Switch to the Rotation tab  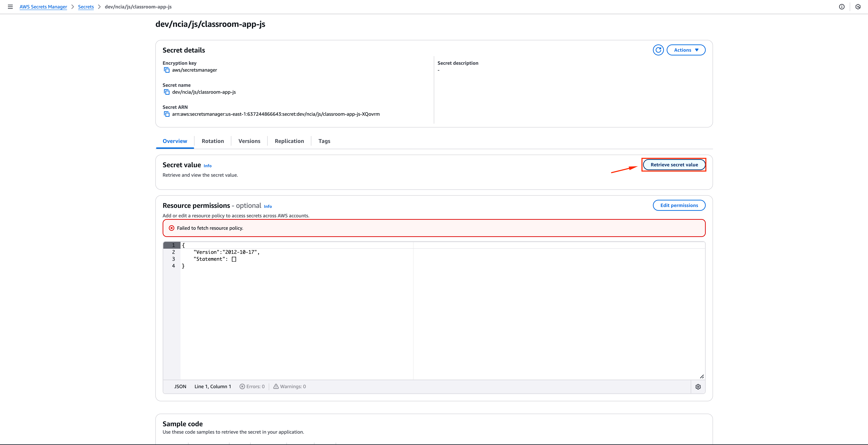(x=213, y=141)
